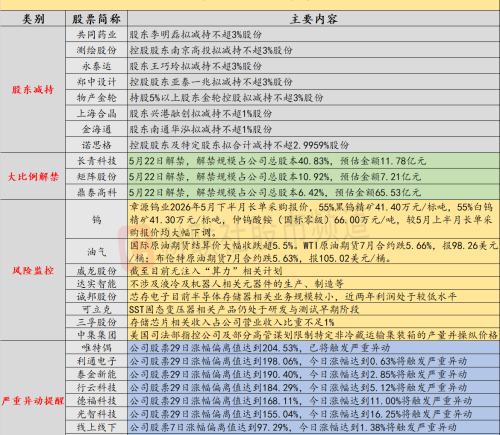
Task: Click the 可立克 stock name cell
Action: click(96, 309)
